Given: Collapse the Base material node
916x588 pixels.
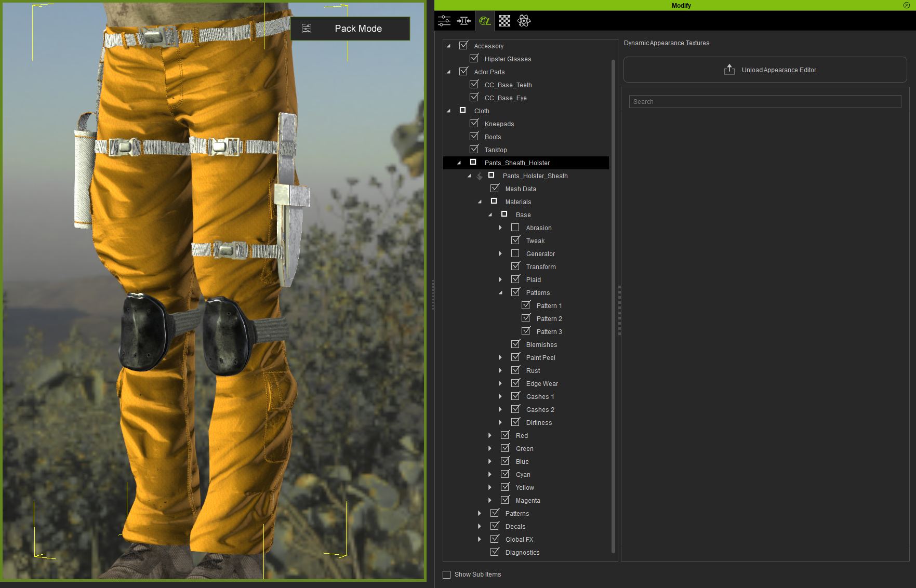Looking at the screenshot, I should pos(490,215).
